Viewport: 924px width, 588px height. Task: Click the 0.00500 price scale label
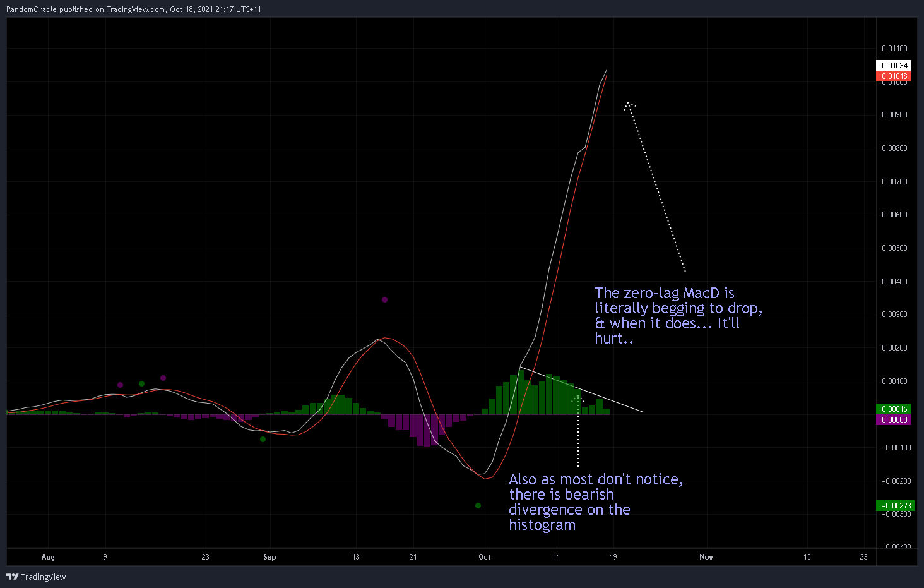coord(894,248)
